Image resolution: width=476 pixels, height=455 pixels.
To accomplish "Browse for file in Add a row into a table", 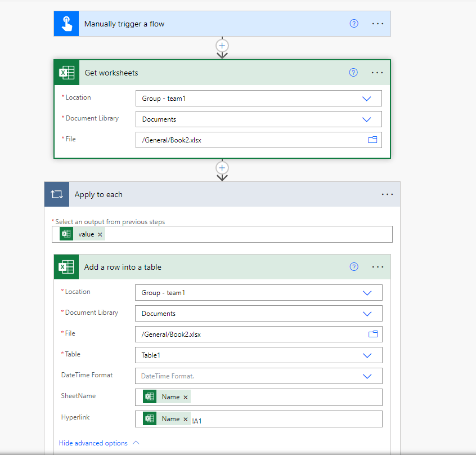I will click(x=373, y=334).
